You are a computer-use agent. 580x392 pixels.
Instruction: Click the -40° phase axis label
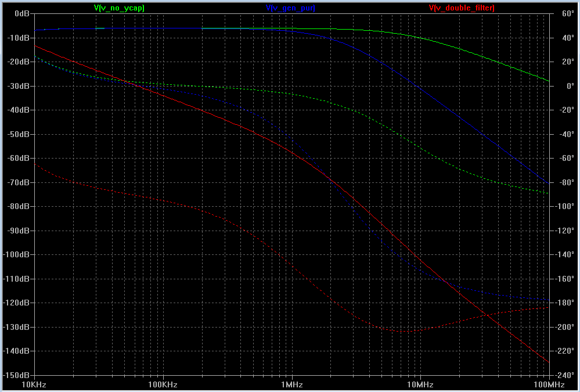point(566,134)
